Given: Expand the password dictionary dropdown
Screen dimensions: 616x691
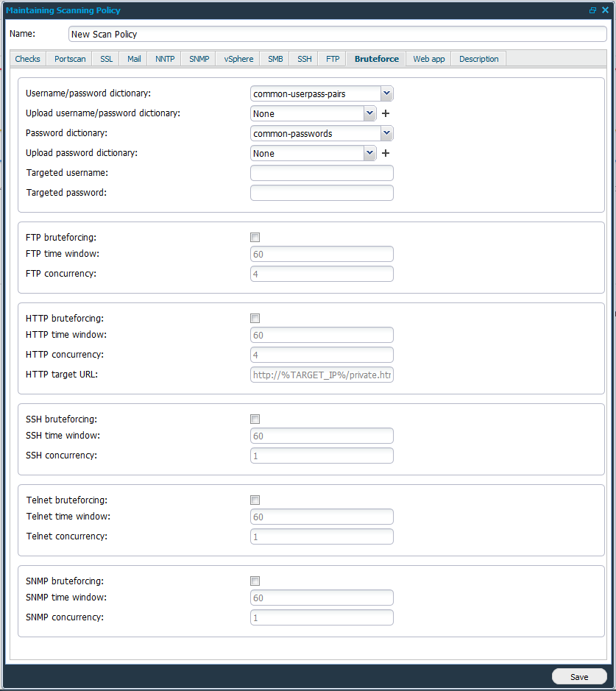Looking at the screenshot, I should 386,133.
